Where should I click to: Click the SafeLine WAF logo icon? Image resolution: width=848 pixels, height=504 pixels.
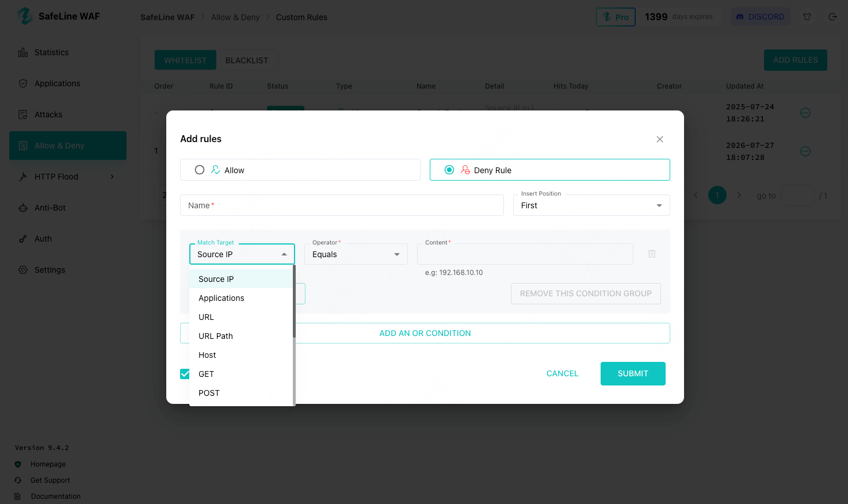[25, 16]
